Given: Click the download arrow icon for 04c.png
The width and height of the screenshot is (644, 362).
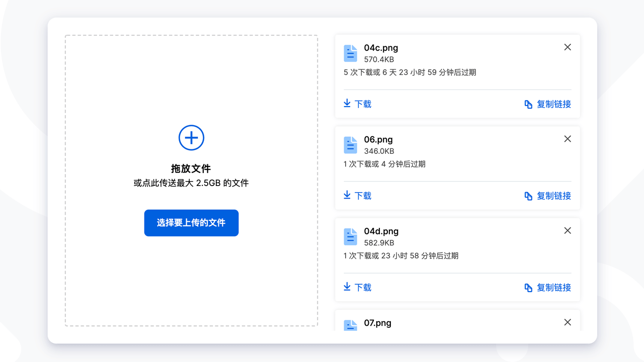Looking at the screenshot, I should (347, 104).
